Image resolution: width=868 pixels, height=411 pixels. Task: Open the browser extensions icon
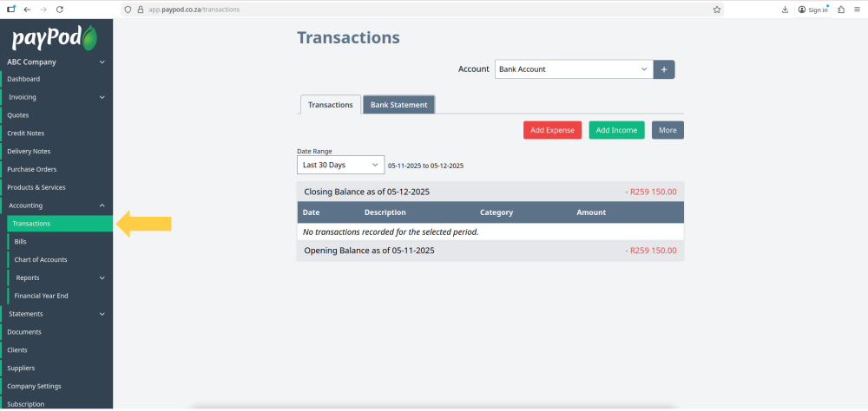tap(841, 10)
